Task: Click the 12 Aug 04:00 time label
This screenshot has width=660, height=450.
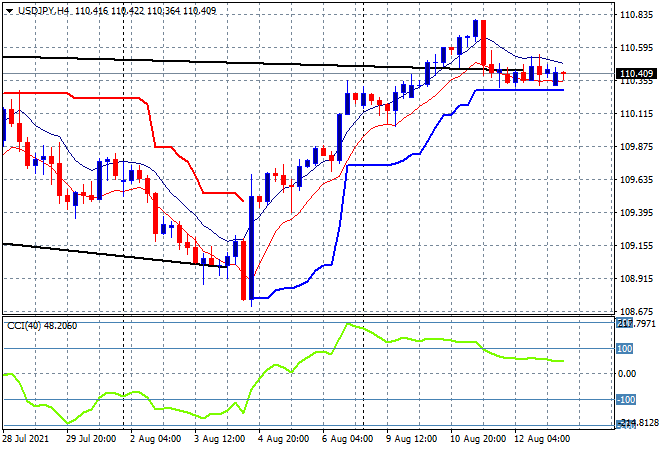Action: click(543, 439)
